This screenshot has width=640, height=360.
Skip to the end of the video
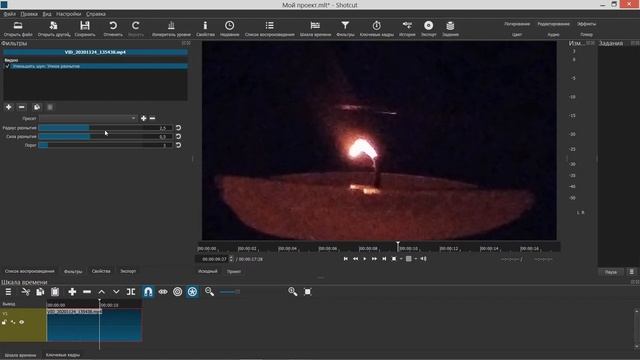(384, 259)
